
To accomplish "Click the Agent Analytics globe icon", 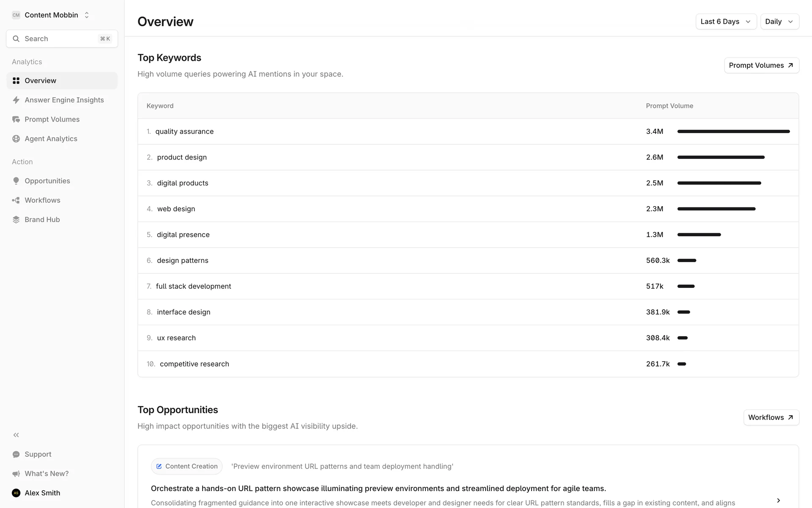I will click(x=16, y=139).
